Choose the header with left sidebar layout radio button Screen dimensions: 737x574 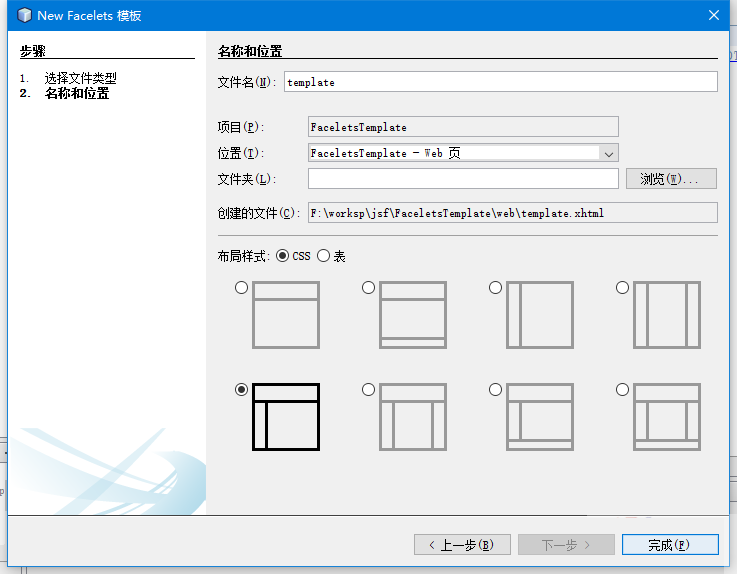(x=241, y=390)
